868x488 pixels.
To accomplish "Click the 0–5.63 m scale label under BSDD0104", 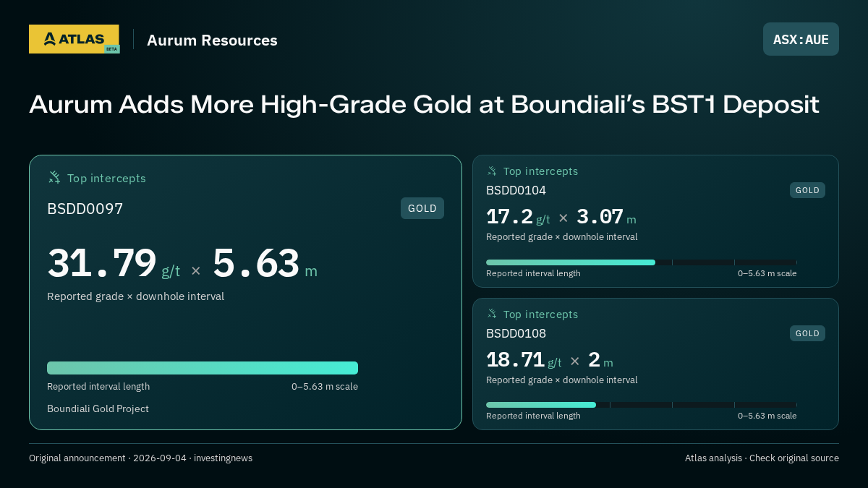I will click(x=767, y=273).
